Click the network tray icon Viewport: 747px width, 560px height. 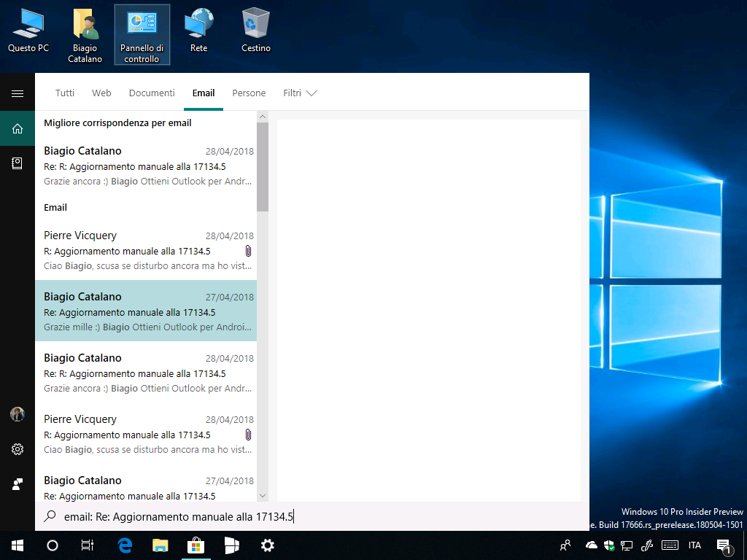pos(627,545)
